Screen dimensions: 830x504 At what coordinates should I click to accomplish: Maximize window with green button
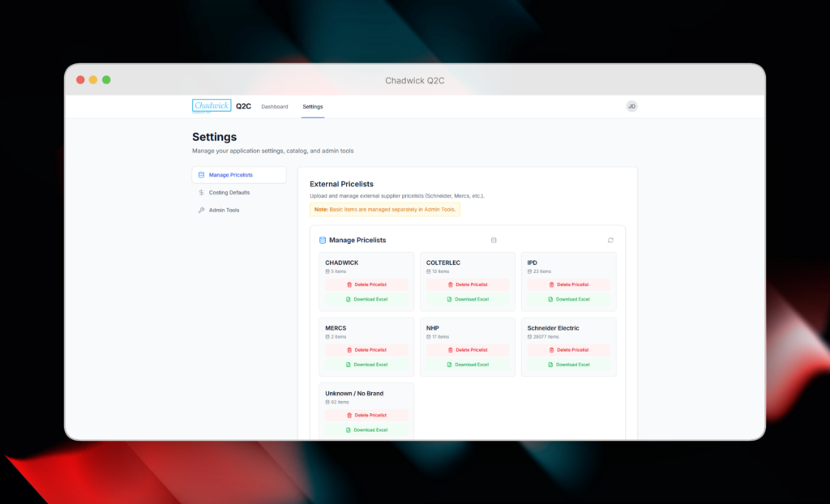[x=106, y=80]
